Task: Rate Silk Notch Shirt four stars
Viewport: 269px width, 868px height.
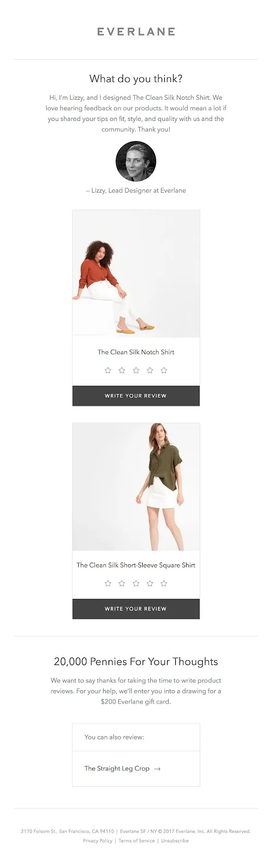Action: [150, 370]
